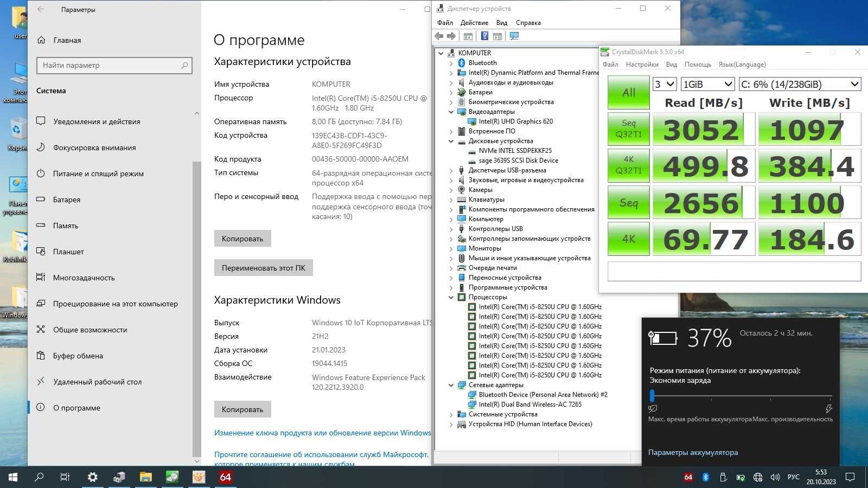Open the test count dropdown showing 3

pyautogui.click(x=664, y=84)
